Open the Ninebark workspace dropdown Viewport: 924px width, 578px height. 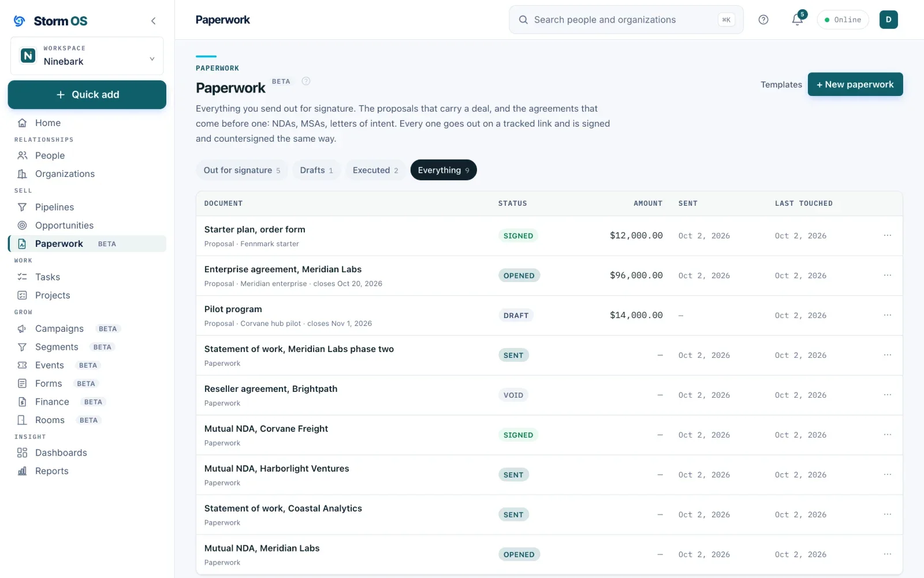[87, 55]
